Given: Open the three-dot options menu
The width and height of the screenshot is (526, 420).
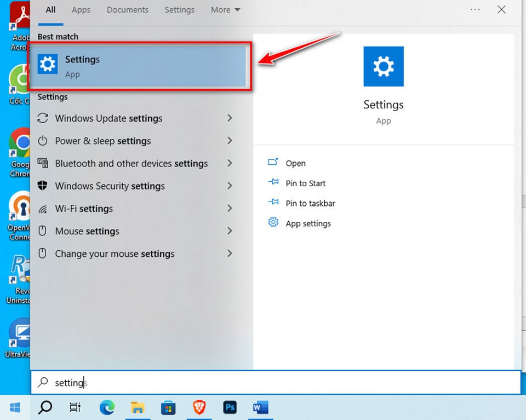Looking at the screenshot, I should (x=475, y=10).
